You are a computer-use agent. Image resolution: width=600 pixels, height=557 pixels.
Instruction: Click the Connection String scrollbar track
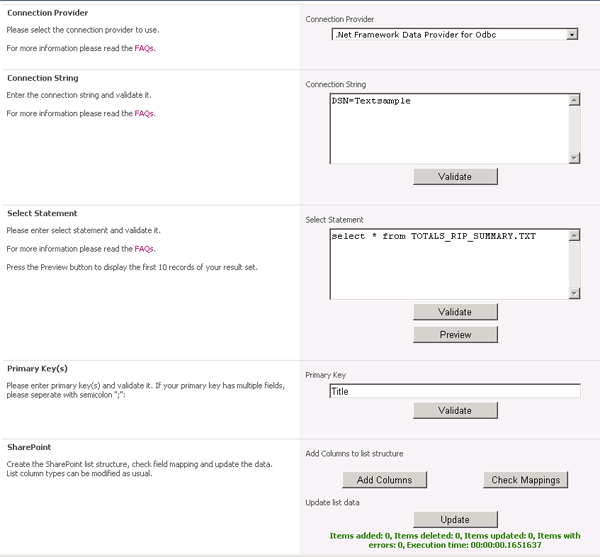click(x=574, y=128)
